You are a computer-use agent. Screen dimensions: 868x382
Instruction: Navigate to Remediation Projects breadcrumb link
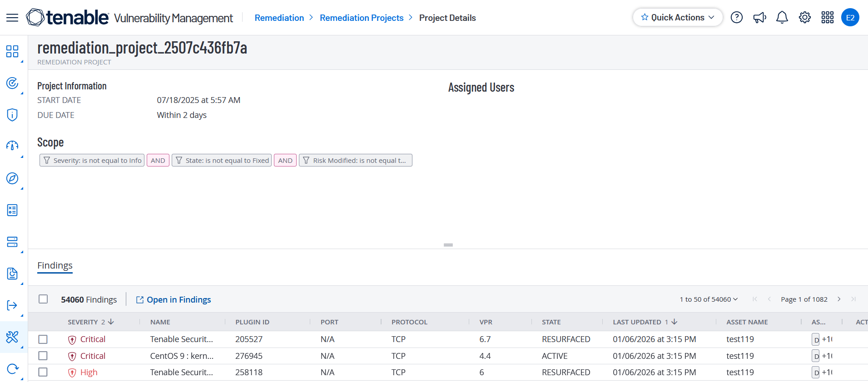[x=362, y=18]
